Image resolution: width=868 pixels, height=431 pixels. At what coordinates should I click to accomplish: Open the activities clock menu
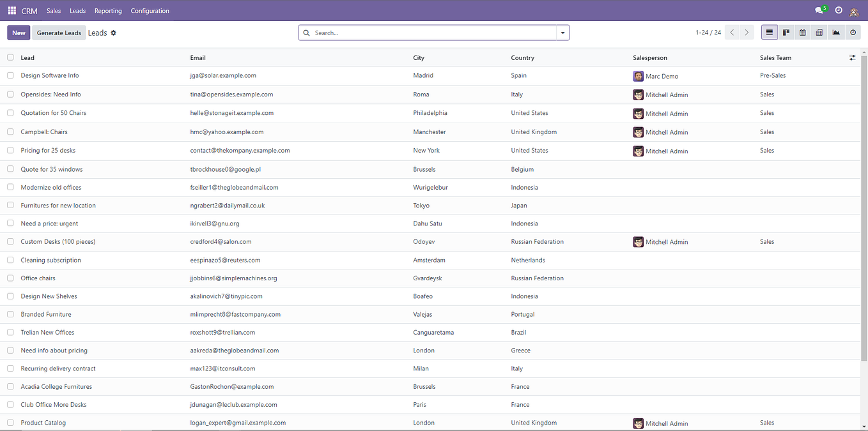click(x=838, y=10)
